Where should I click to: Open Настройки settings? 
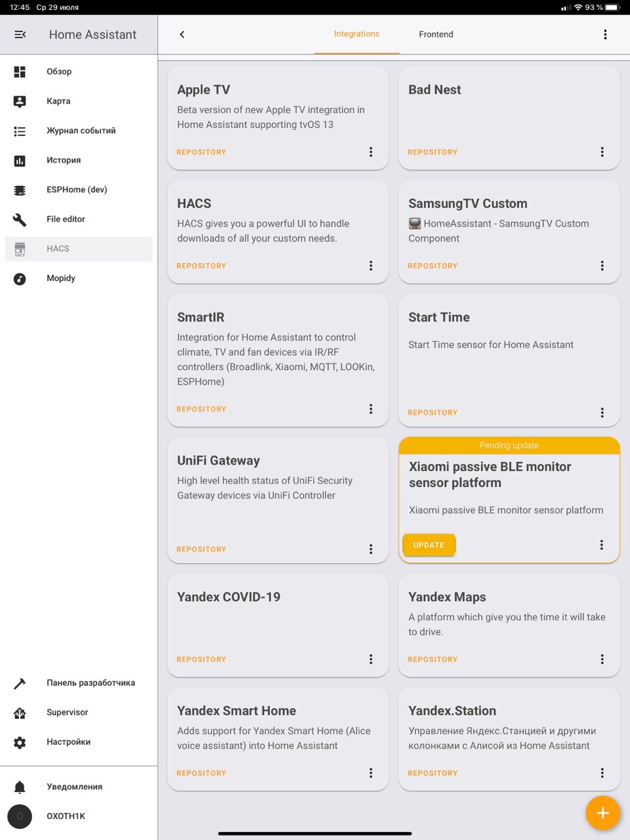tap(79, 742)
